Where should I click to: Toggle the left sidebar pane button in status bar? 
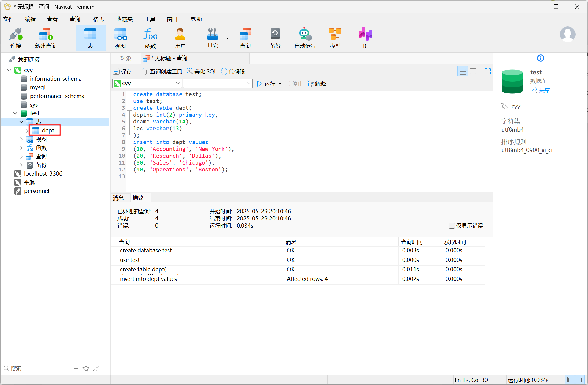(x=570, y=380)
